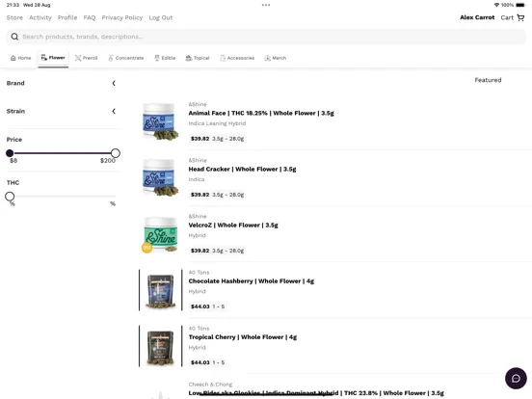Click the Animal Face $39.82 price

point(200,139)
